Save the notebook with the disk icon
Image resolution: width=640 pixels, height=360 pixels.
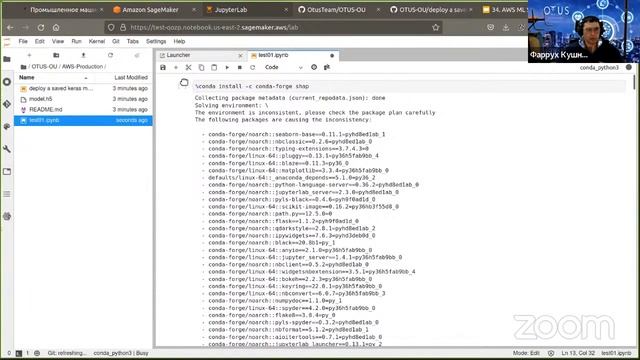coord(163,67)
